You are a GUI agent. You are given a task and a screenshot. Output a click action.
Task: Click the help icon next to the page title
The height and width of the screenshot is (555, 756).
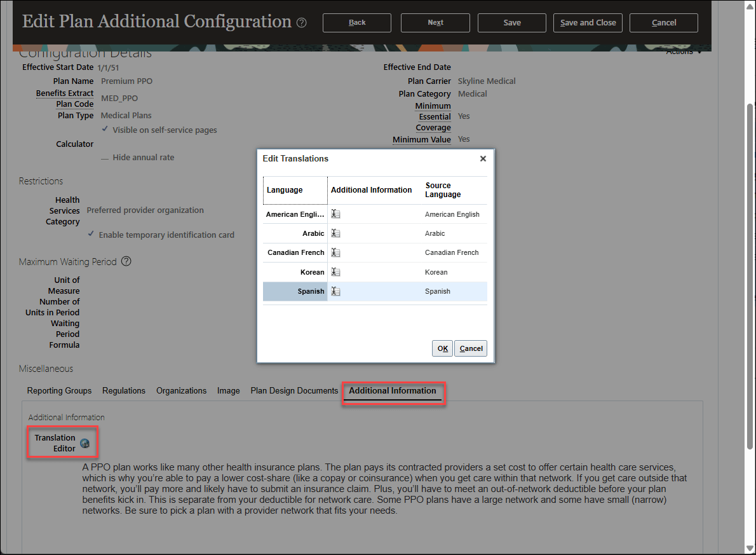300,22
